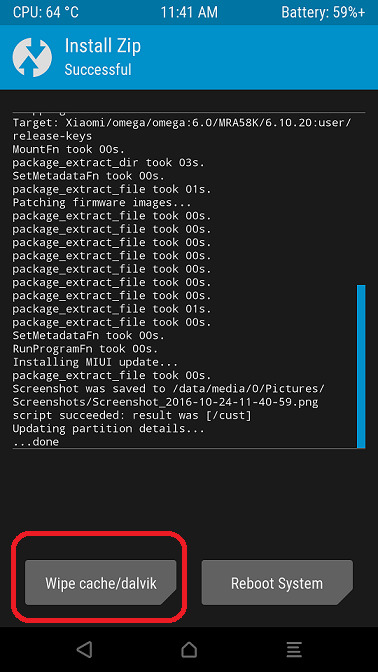Tap the Reboot System button
The width and height of the screenshot is (378, 672).
[x=277, y=583]
